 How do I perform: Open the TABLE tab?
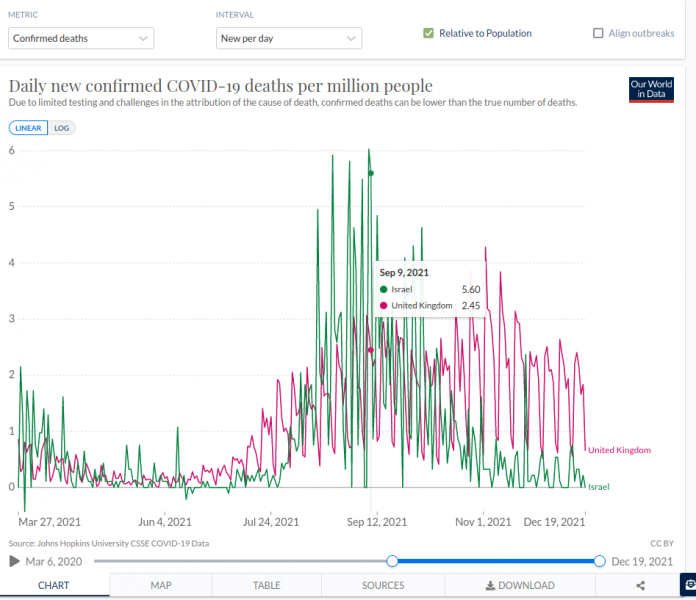tap(266, 585)
